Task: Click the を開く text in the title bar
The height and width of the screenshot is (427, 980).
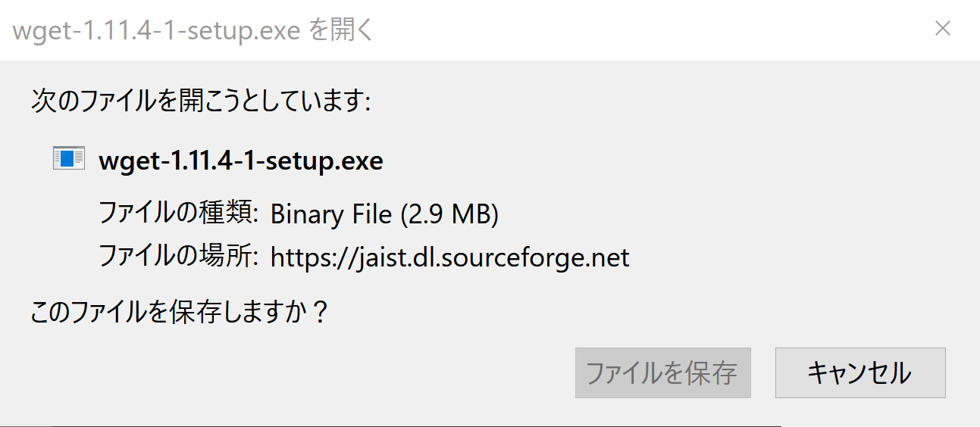Action: click(342, 30)
